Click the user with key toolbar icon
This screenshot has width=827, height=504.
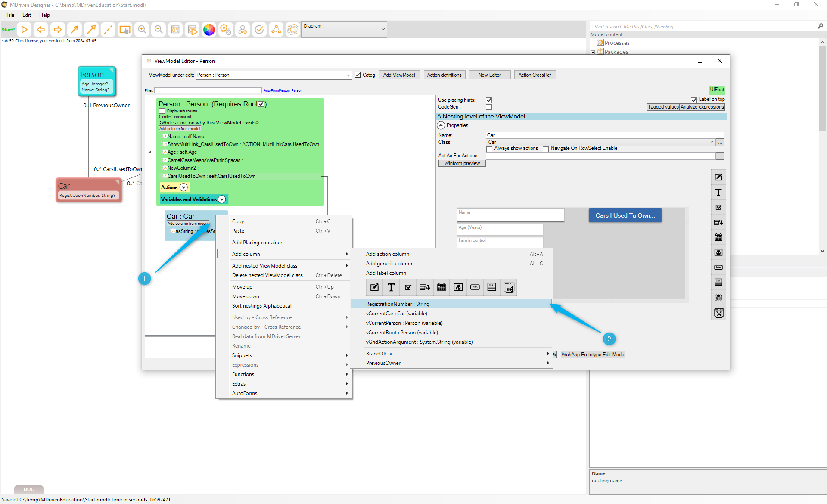pyautogui.click(x=243, y=30)
